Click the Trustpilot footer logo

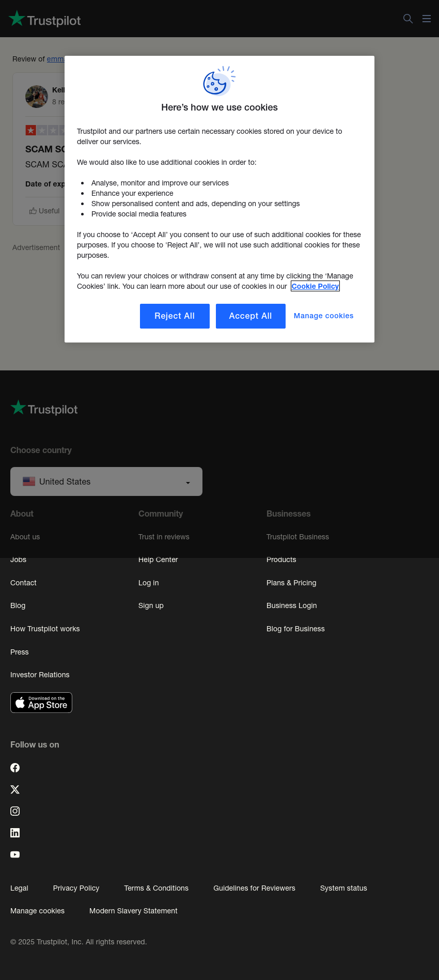tap(44, 408)
